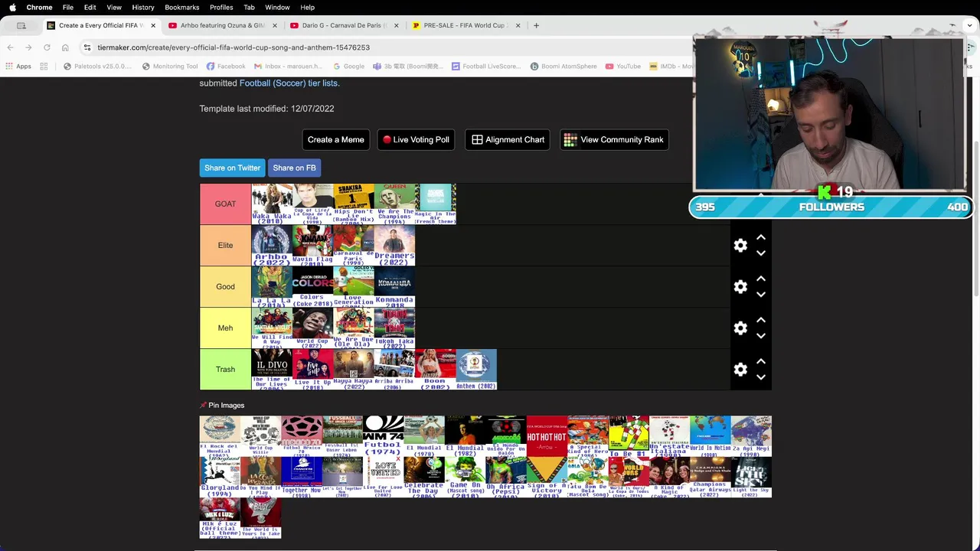Switch to the Arhbo featuring Ozuna YouTube tab
The image size is (980, 551).
click(x=222, y=25)
